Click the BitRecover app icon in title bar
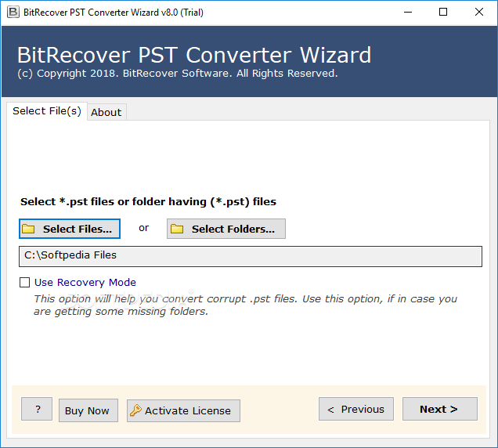The height and width of the screenshot is (448, 498). click(x=13, y=13)
